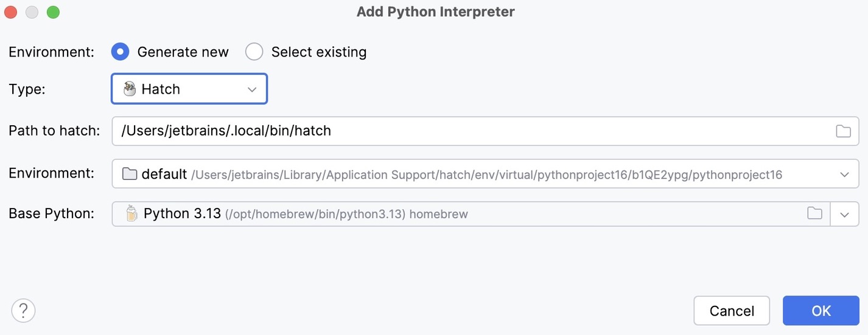Click the Hatch egg icon in Type

(x=130, y=89)
